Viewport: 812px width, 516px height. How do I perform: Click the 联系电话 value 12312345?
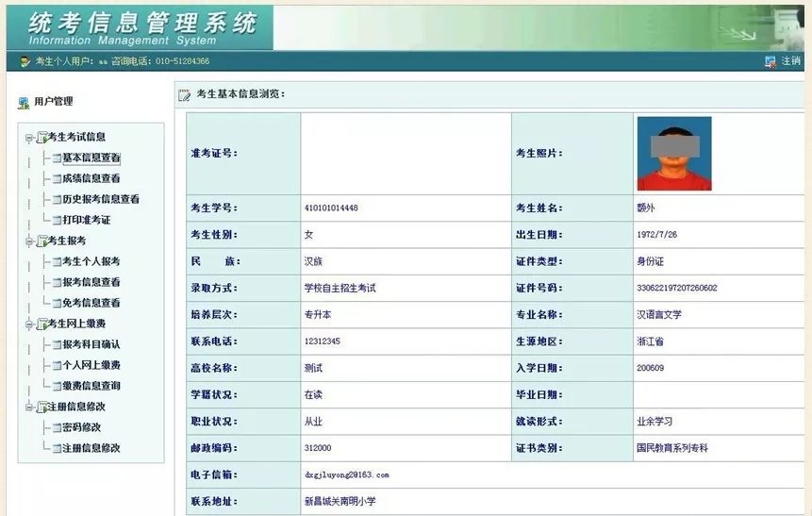pyautogui.click(x=323, y=341)
